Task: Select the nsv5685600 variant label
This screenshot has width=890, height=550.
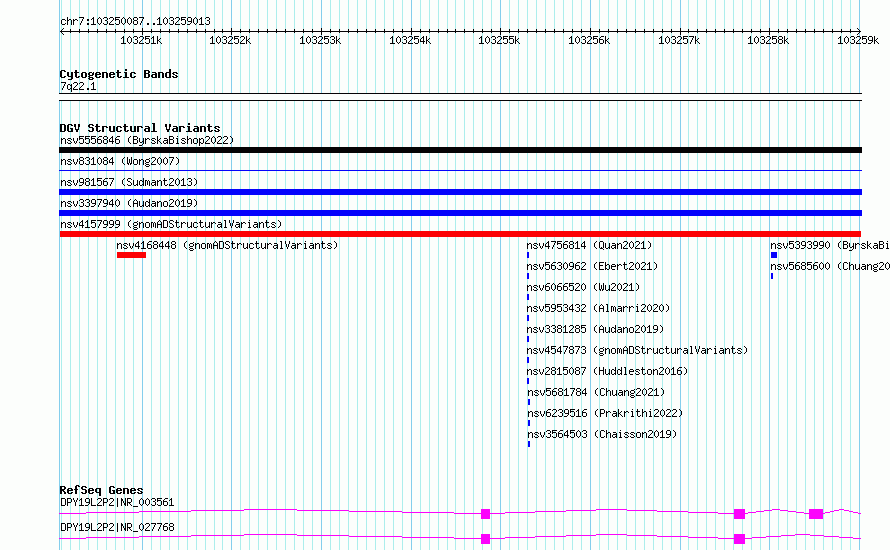Action: (830, 266)
